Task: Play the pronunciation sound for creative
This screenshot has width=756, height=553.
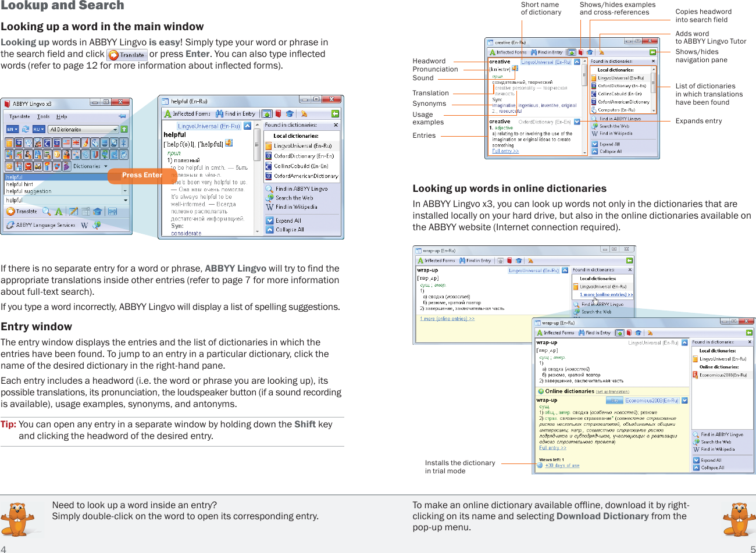Action: (515, 69)
